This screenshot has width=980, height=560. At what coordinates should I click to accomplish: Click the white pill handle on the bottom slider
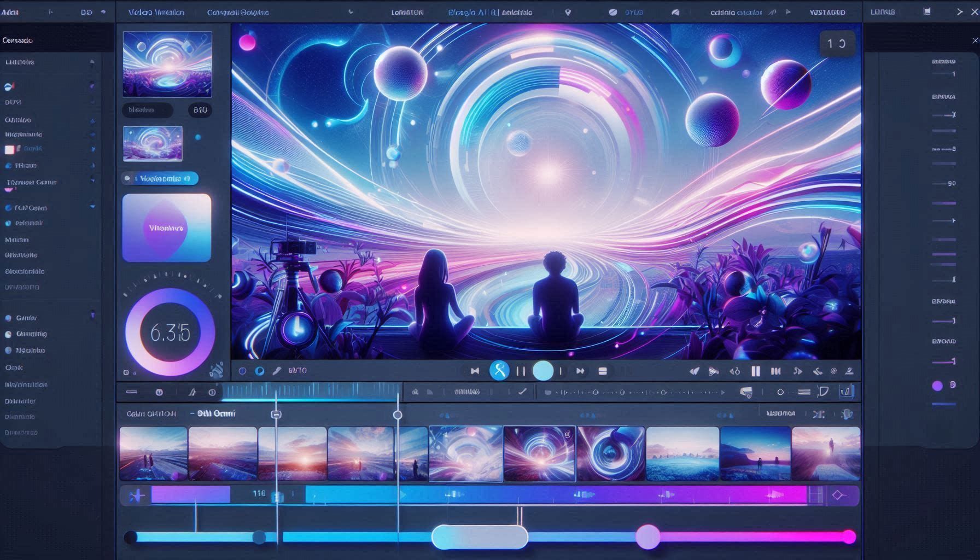click(x=480, y=537)
